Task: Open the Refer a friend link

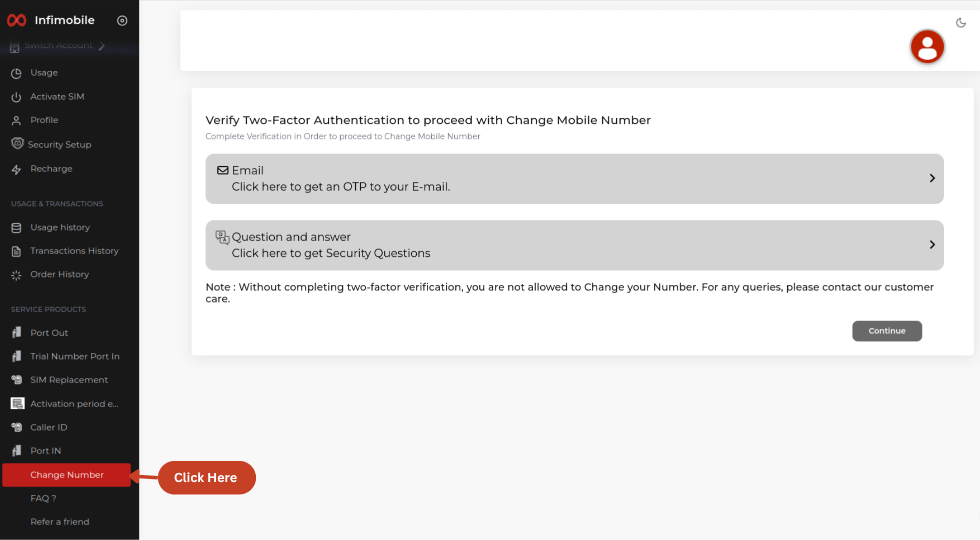Action: point(59,522)
